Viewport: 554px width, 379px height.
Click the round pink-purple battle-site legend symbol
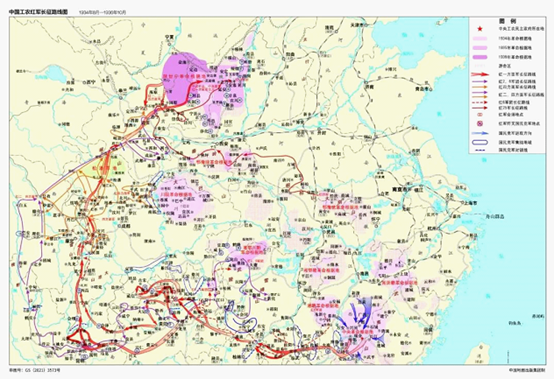[x=480, y=123]
